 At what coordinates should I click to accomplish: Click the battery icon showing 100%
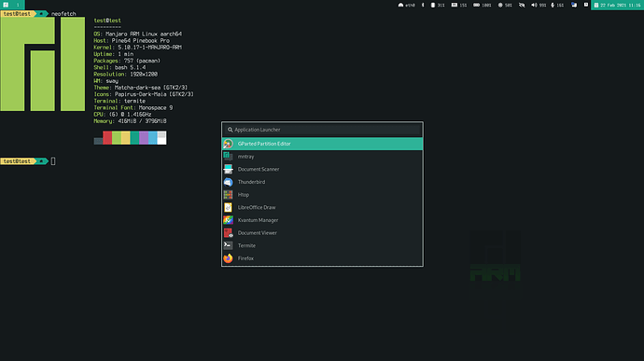(476, 5)
